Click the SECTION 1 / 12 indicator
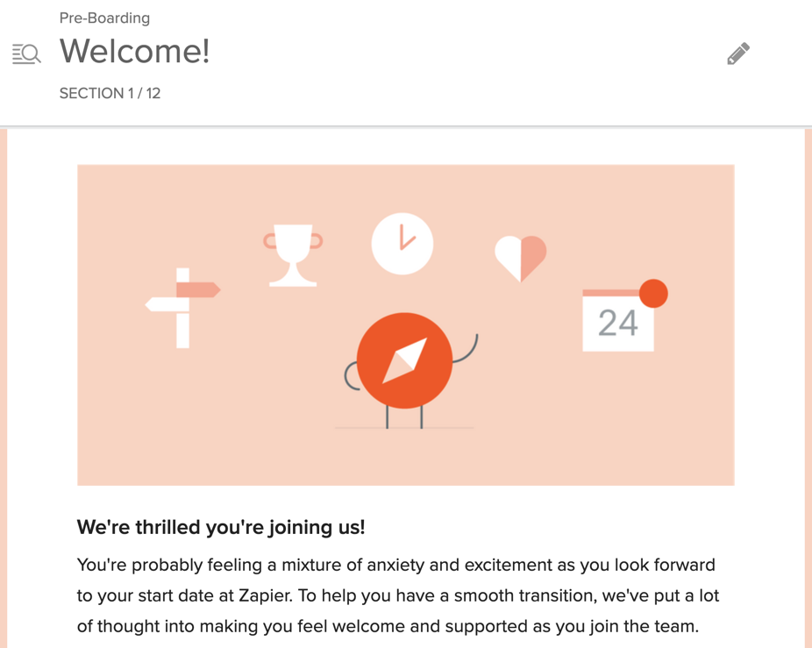 click(x=110, y=93)
